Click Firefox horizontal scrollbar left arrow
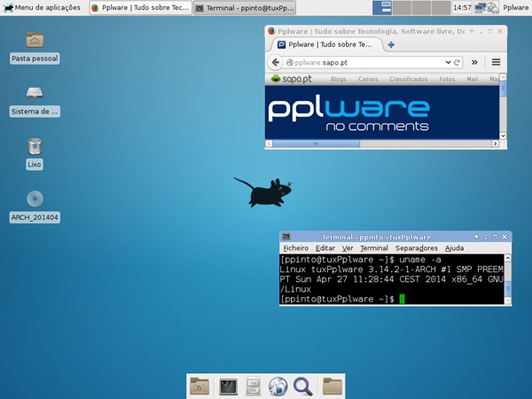The height and width of the screenshot is (399, 532). point(269,144)
